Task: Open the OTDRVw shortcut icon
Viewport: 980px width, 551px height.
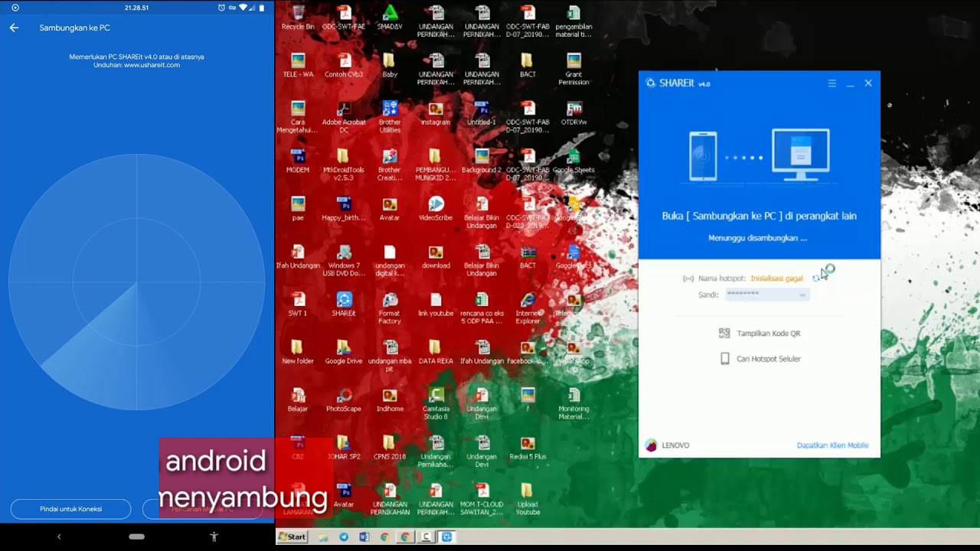Action: tap(573, 113)
